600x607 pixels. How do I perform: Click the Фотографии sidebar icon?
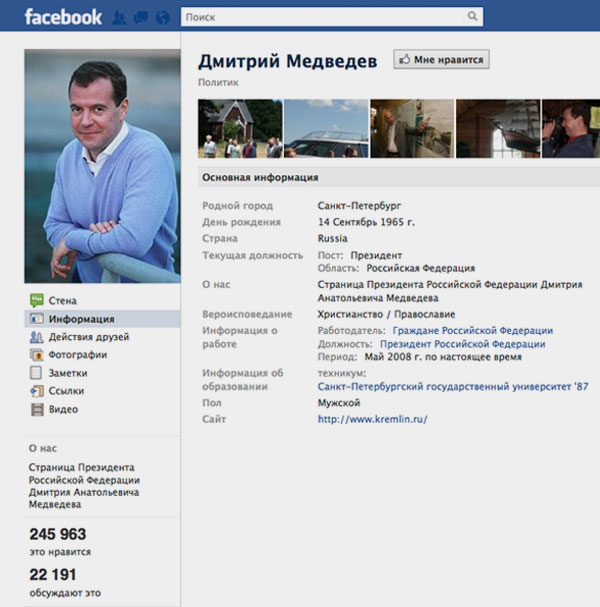tap(37, 355)
